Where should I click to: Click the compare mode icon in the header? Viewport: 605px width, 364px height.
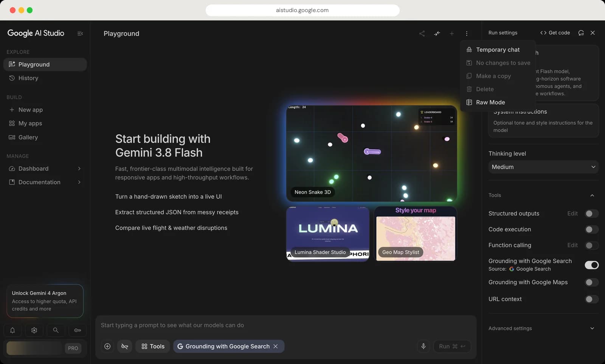pyautogui.click(x=437, y=34)
